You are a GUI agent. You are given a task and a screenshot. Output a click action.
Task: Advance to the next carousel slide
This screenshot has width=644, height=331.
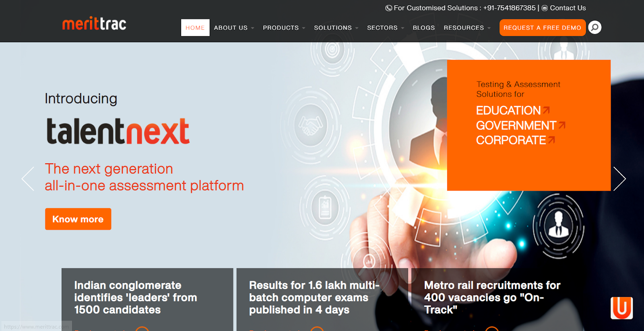pyautogui.click(x=619, y=179)
